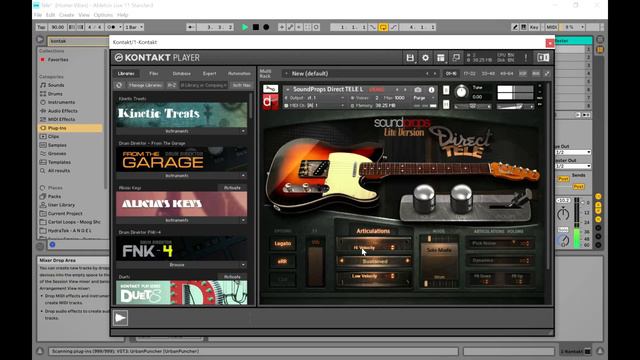Select next articulation right arrow

point(407,261)
